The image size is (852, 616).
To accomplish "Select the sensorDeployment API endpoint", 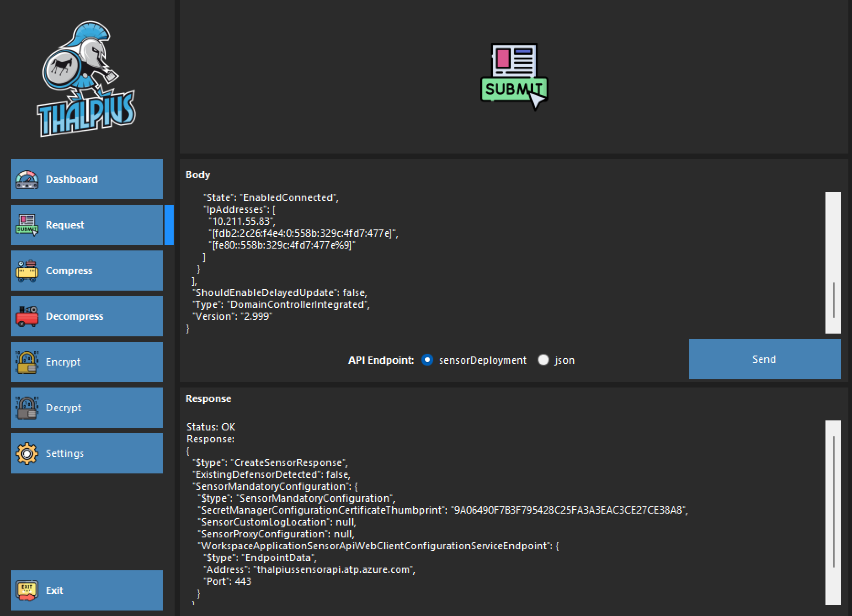I will [427, 360].
